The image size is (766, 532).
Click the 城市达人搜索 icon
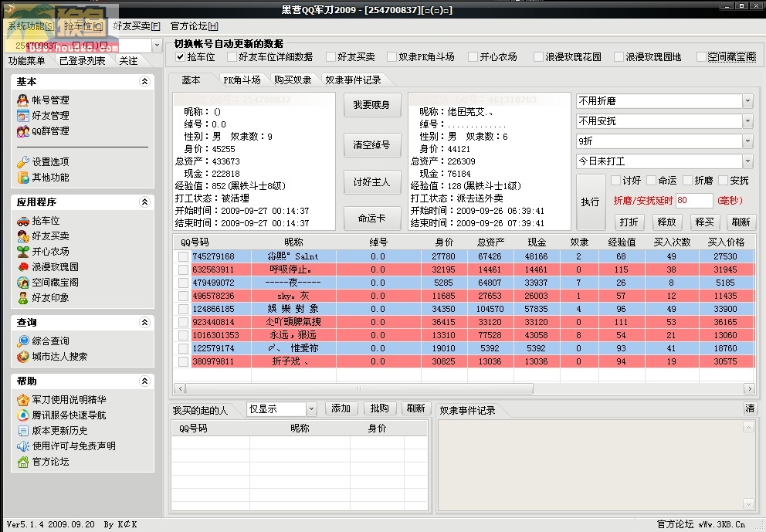[x=22, y=357]
